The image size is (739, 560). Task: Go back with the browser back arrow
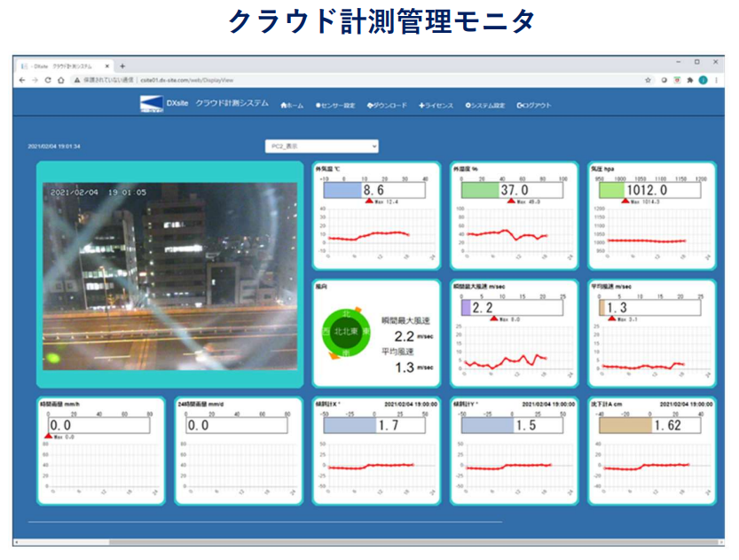[x=22, y=80]
